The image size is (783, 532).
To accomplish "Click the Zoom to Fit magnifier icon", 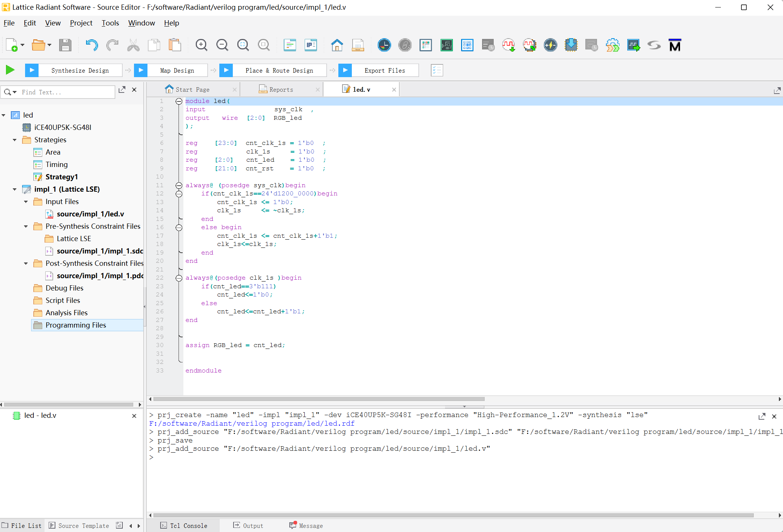I will click(x=243, y=45).
